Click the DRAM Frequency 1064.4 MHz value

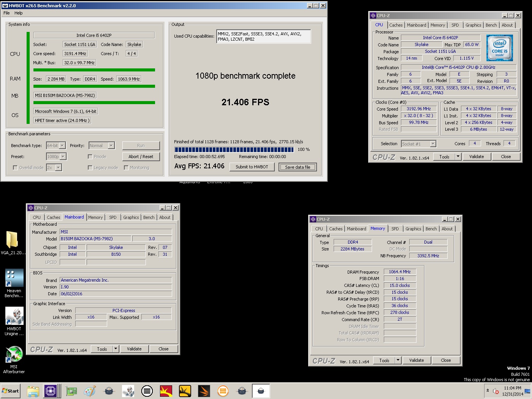[400, 272]
